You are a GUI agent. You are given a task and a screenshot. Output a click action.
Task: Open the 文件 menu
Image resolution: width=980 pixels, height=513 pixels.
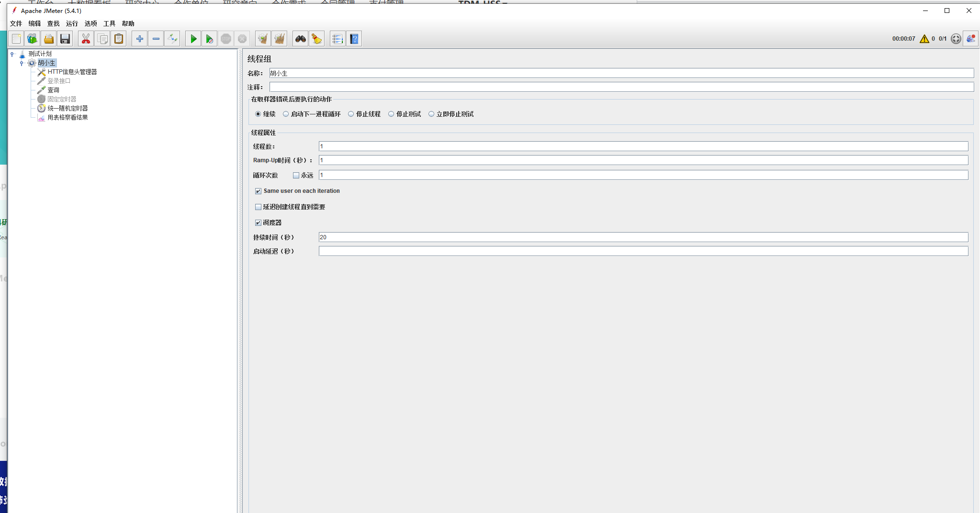(16, 23)
